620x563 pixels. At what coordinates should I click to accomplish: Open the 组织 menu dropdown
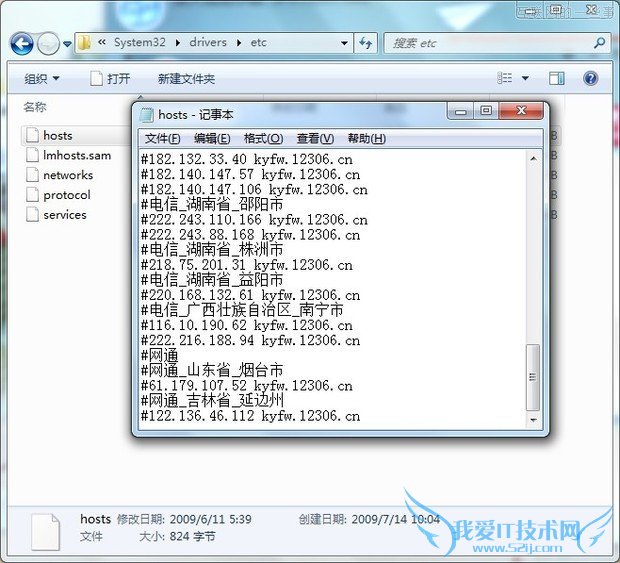click(x=42, y=79)
